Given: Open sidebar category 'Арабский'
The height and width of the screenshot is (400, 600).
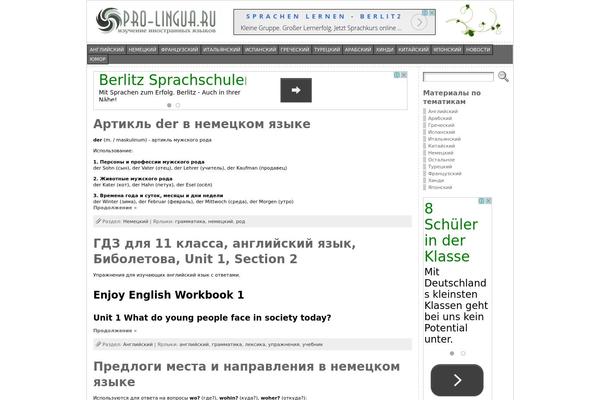Looking at the screenshot, I should pyautogui.click(x=440, y=118).
